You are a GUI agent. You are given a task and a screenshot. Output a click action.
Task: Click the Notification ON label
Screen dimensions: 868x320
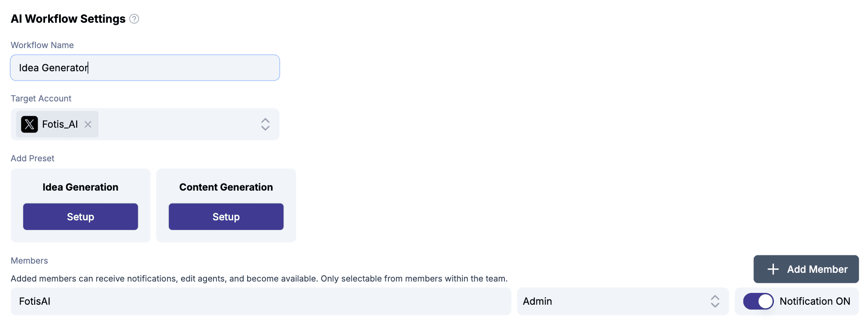tap(815, 301)
